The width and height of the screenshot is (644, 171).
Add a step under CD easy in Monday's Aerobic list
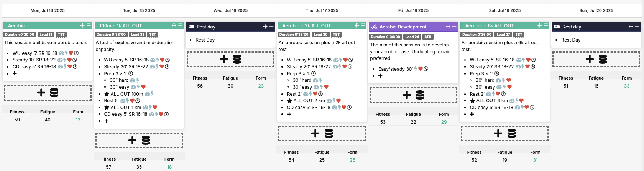tap(15, 73)
